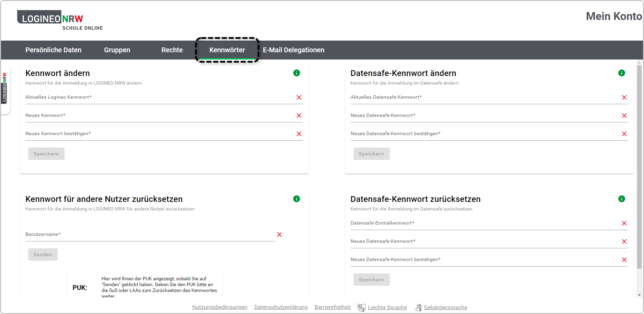Open info for Datensafe-Kennwort ändern section
The height and width of the screenshot is (314, 644).
[x=622, y=73]
